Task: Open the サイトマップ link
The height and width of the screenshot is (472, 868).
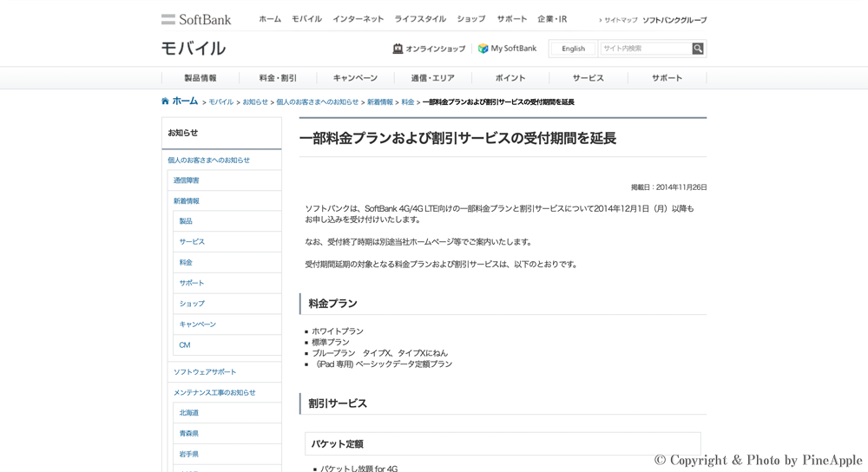Action: [x=621, y=20]
